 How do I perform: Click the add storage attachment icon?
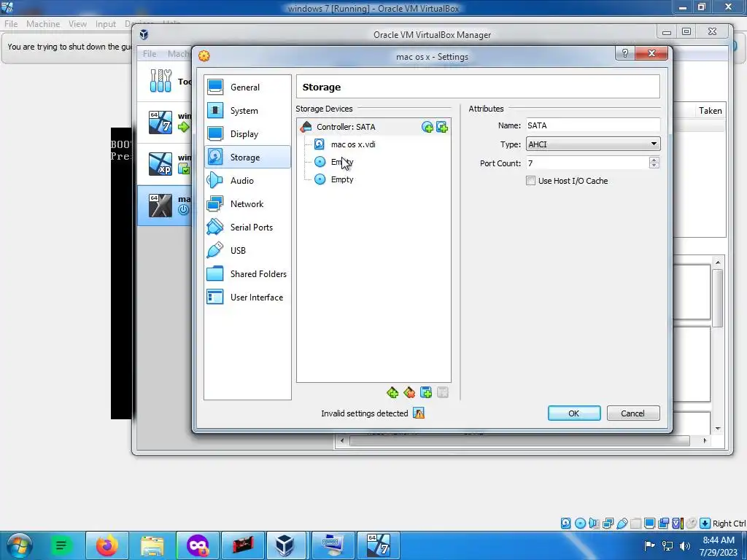point(426,392)
